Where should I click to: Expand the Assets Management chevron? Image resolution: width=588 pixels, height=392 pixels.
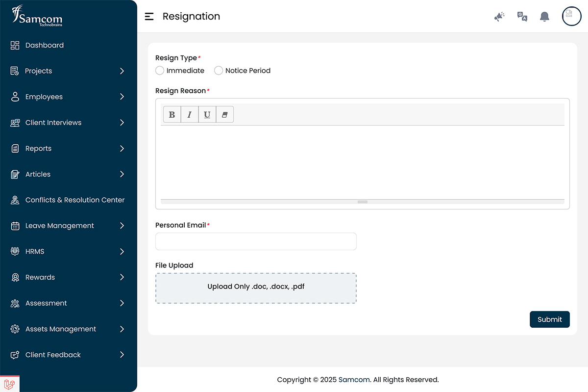[122, 329]
